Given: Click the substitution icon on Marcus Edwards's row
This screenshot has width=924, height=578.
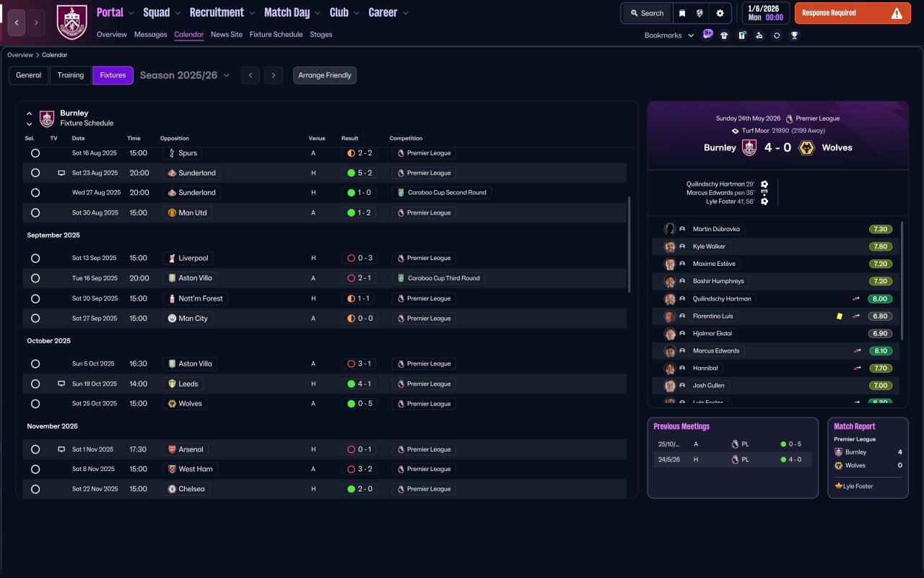Looking at the screenshot, I should pyautogui.click(x=857, y=350).
